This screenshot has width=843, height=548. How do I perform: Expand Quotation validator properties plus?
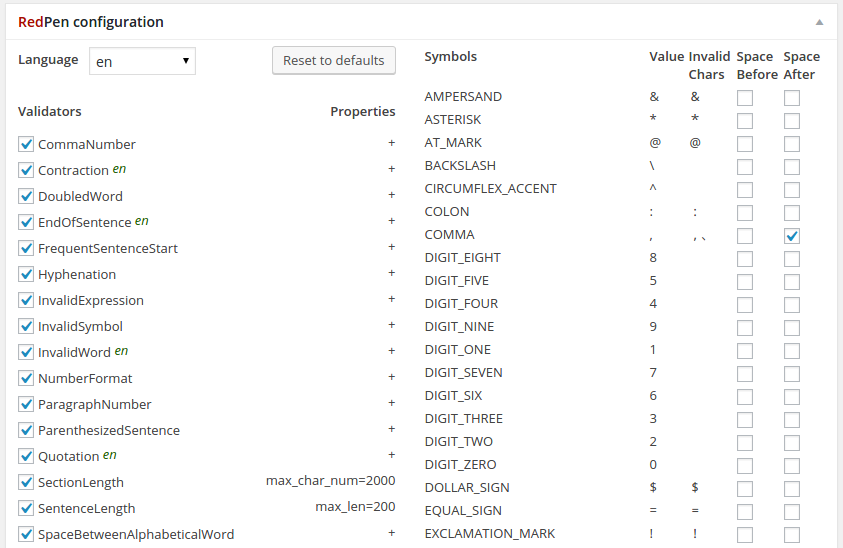tap(391, 455)
